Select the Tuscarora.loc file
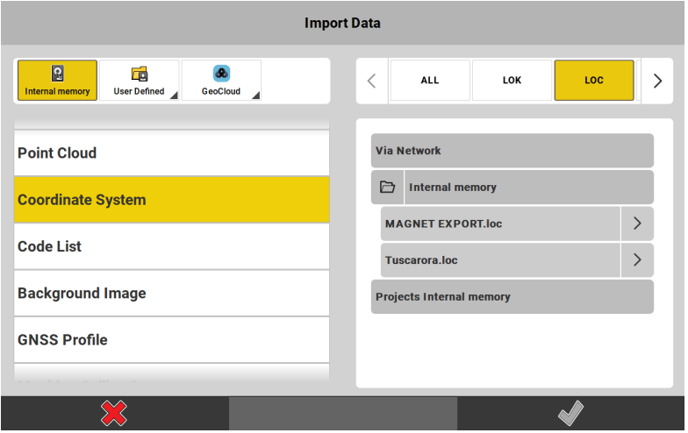The image size is (688, 433). point(500,261)
